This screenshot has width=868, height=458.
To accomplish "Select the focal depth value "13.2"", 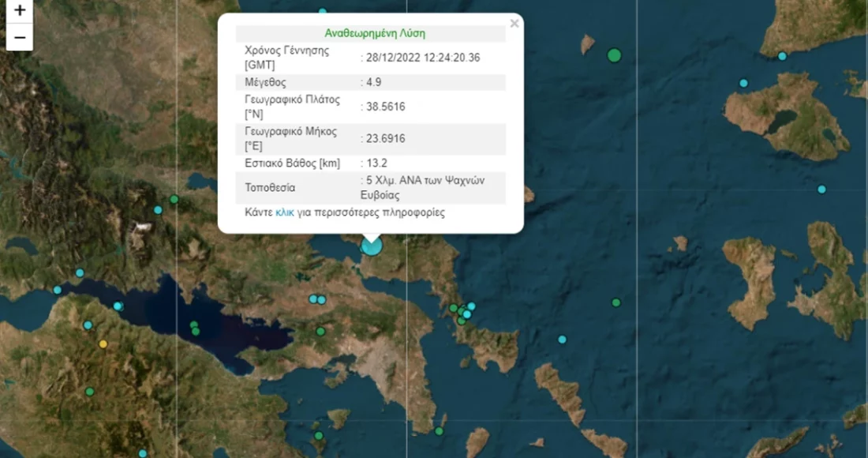I will point(376,163).
